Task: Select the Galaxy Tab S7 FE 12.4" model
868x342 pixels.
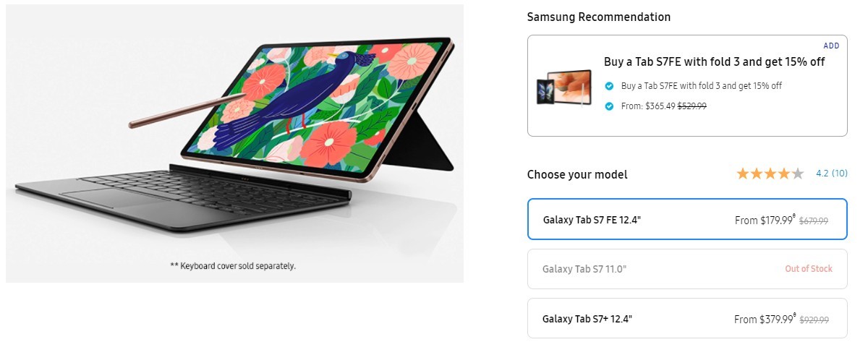Action: click(x=687, y=219)
